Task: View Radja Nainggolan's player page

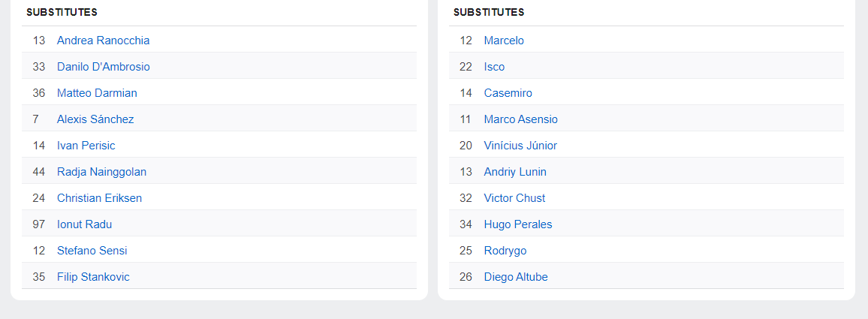Action: point(101,172)
